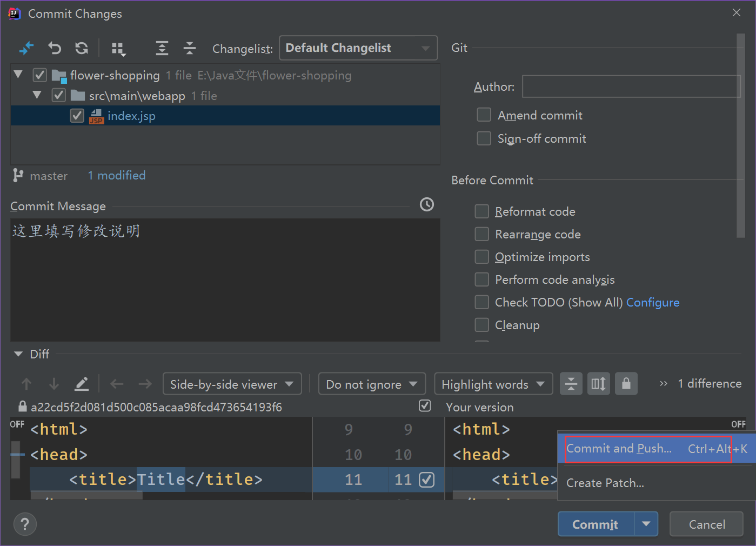
Task: Click into the Commit Message text area
Action: point(225,279)
